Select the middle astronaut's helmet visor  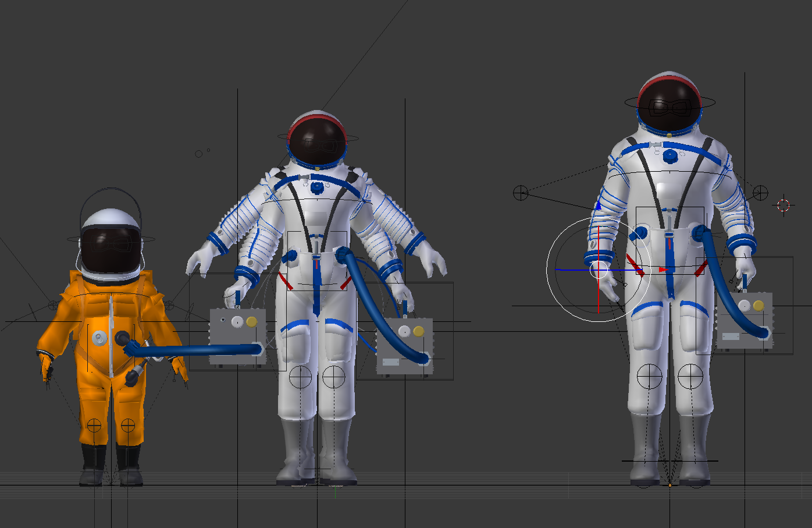(x=317, y=144)
